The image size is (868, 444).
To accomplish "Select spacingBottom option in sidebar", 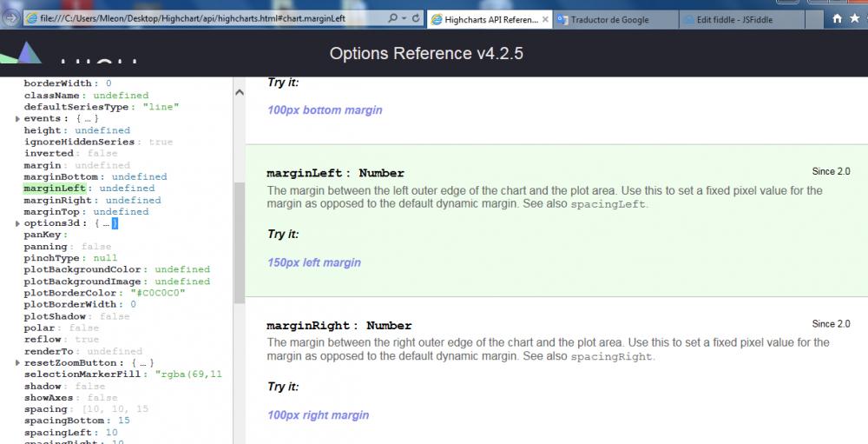I will [x=64, y=421].
